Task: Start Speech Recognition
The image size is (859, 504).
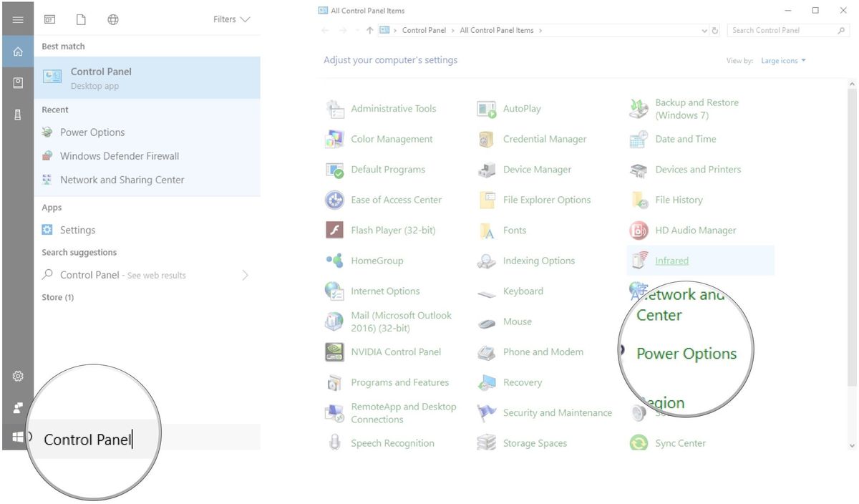Action: click(393, 442)
